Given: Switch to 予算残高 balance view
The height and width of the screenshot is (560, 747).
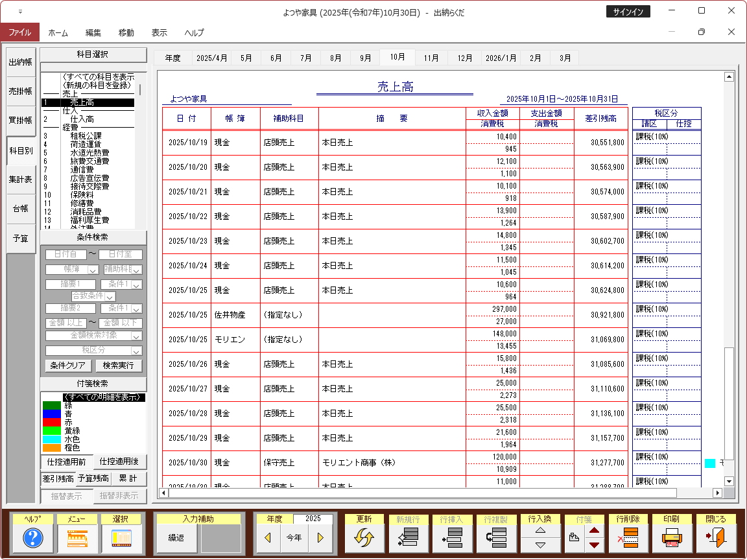Looking at the screenshot, I should click(95, 479).
